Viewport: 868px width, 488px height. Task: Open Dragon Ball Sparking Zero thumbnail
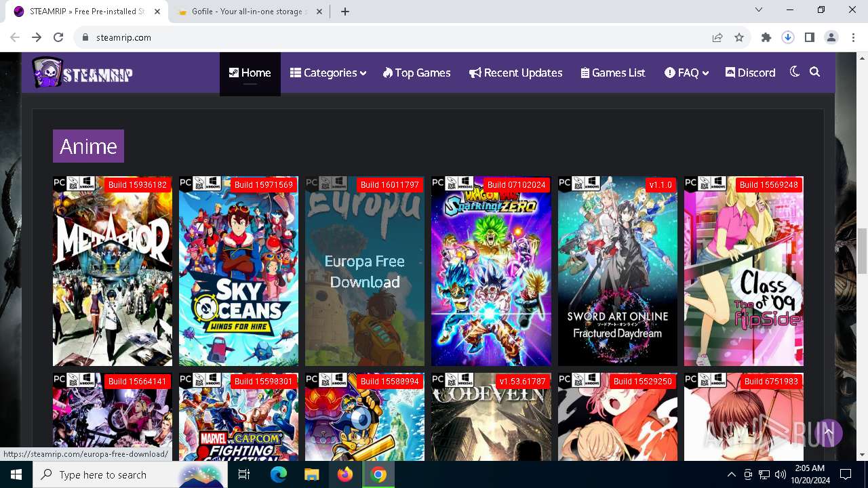pos(491,271)
